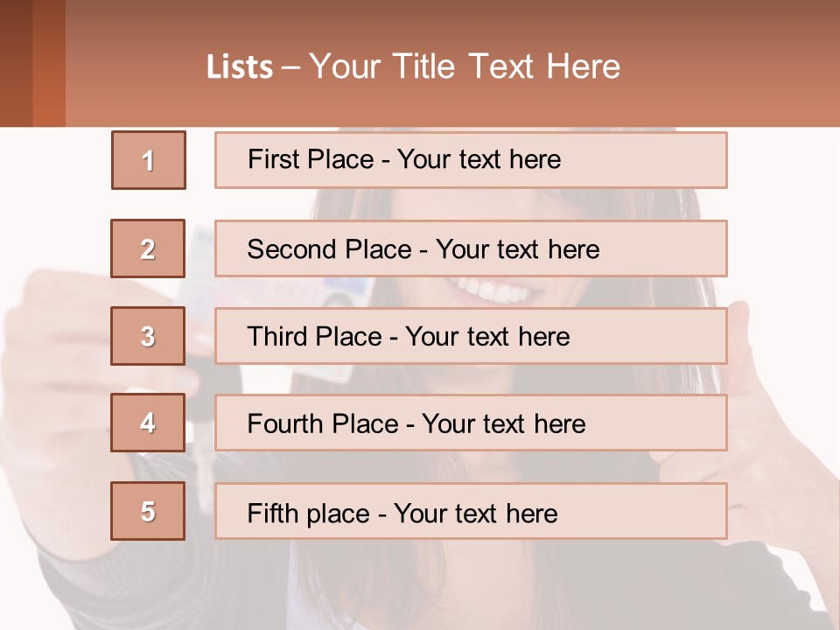
Task: Select the "Your Title Text Here" heading
Action: [465, 67]
